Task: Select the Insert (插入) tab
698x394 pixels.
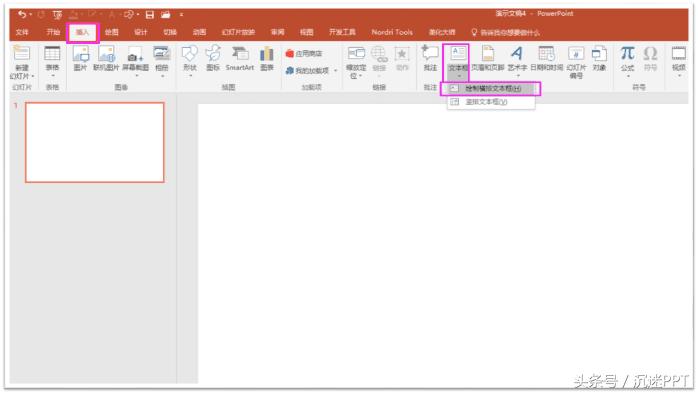Action: [82, 32]
